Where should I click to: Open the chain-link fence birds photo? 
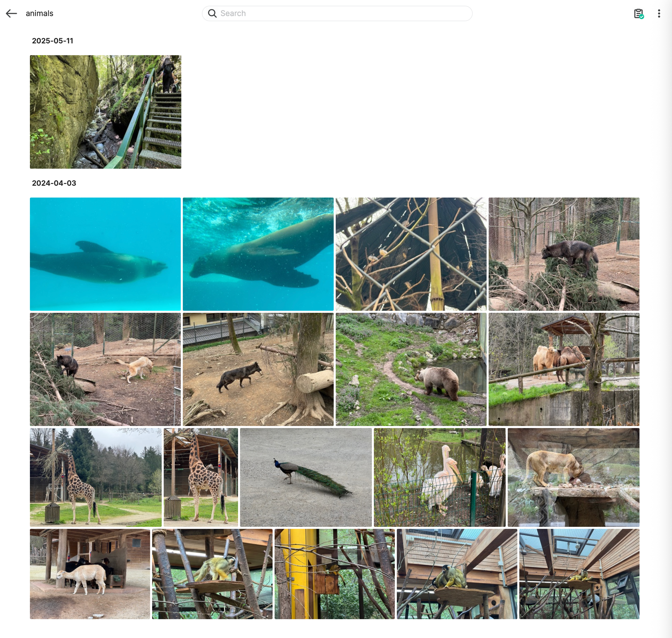411,254
